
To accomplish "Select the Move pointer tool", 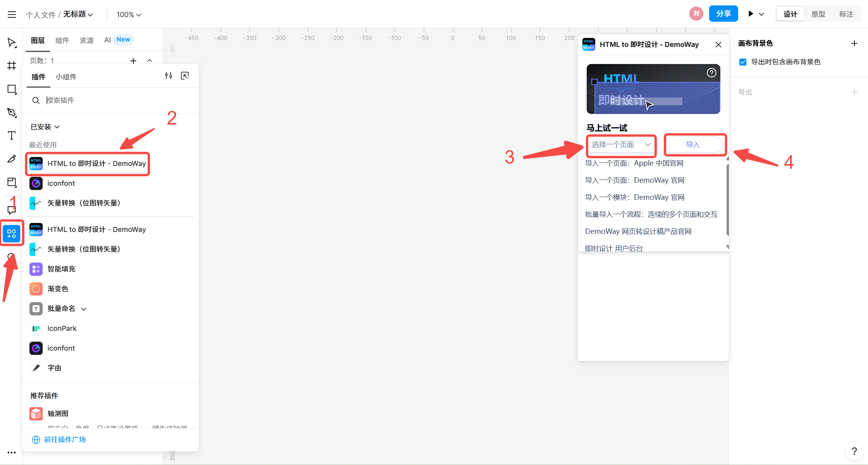I will (x=12, y=43).
